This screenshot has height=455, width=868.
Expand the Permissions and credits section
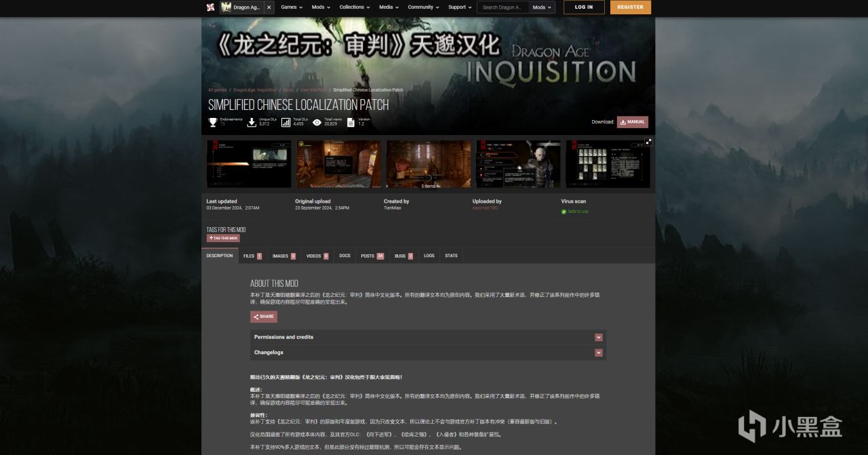(428, 337)
